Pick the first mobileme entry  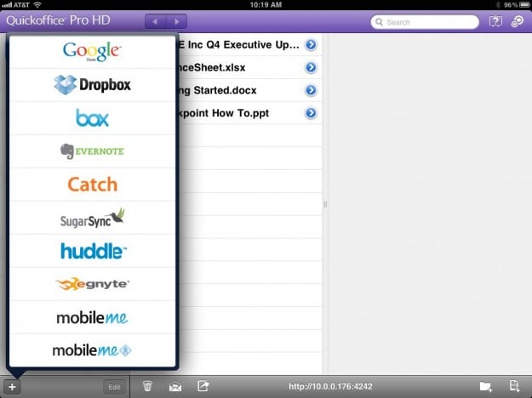(92, 317)
